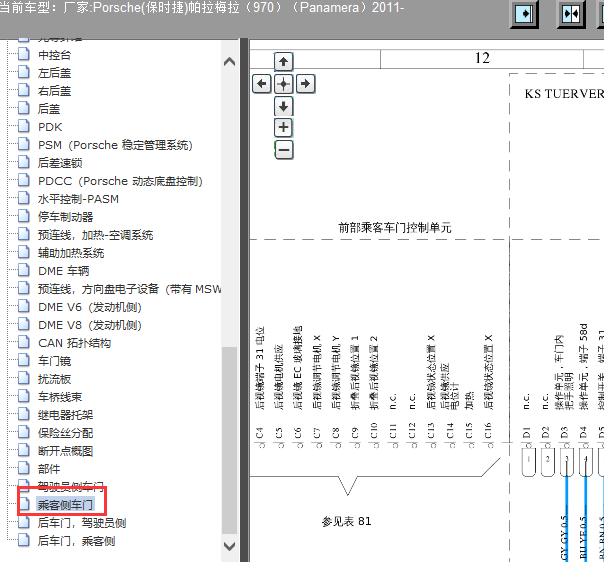Open the 乘客侧车门 tree entry

pyautogui.click(x=65, y=505)
